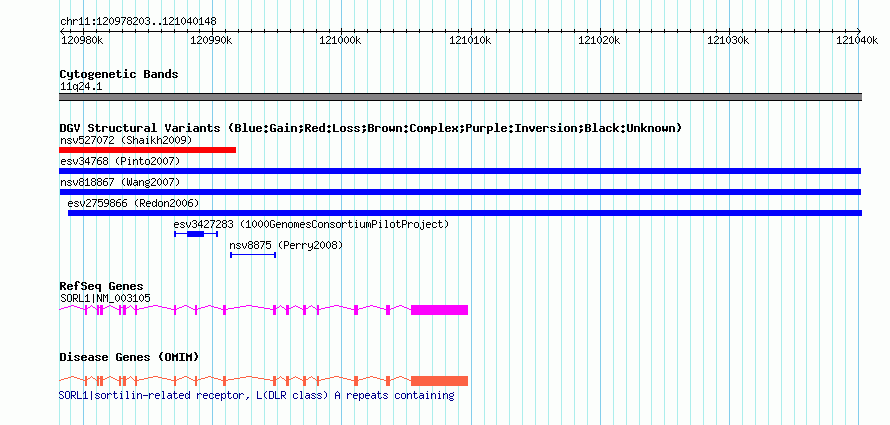This screenshot has width=890, height=425.
Task: Click the 120990k ruler tick label
Action: (x=211, y=40)
